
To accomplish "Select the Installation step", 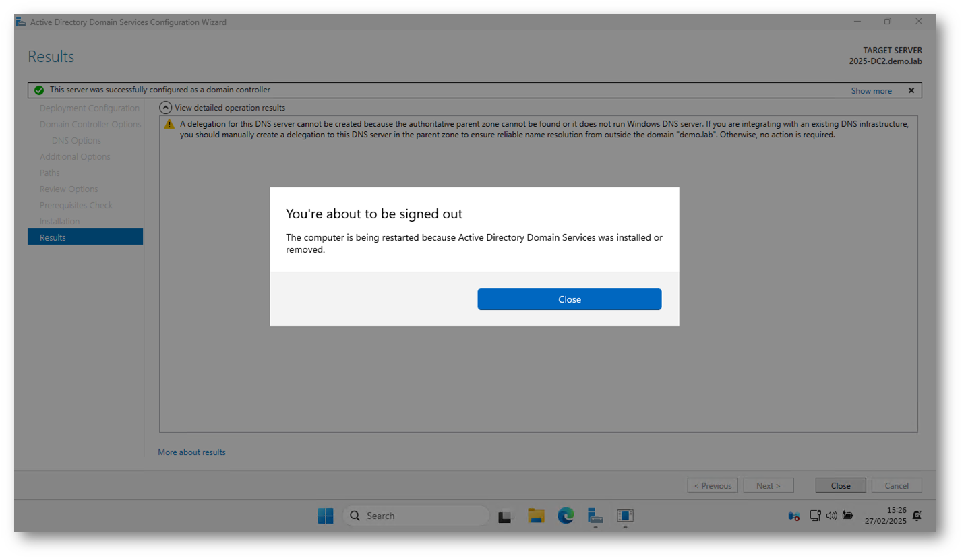I will 59,222.
